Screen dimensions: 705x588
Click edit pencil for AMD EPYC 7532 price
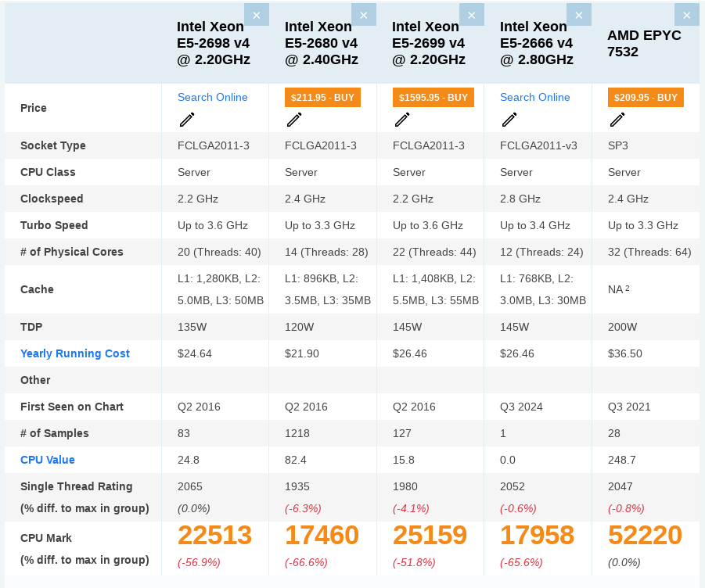[617, 120]
